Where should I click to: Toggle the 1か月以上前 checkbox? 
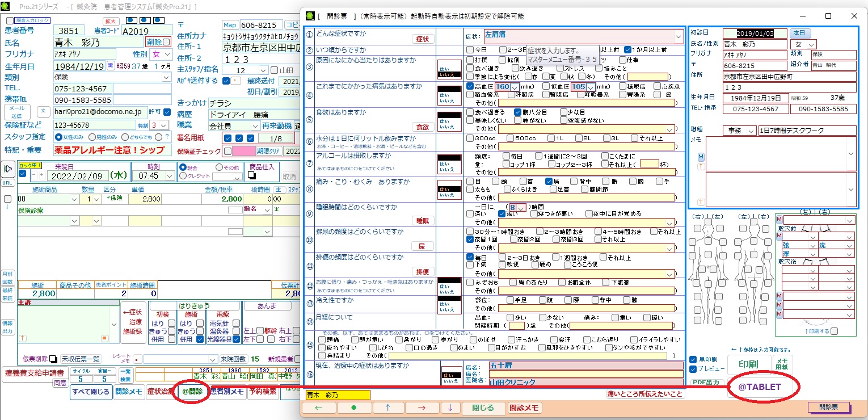(x=628, y=50)
